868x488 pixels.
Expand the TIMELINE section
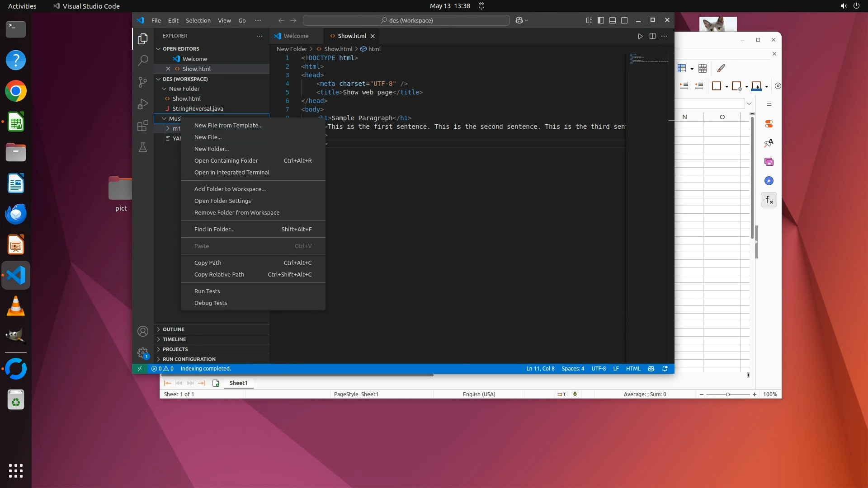click(x=174, y=339)
